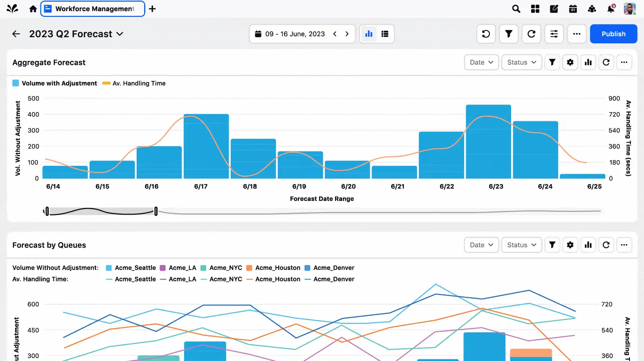Click the undo reset icon in the page toolbar
The height and width of the screenshot is (361, 644).
pos(486,34)
